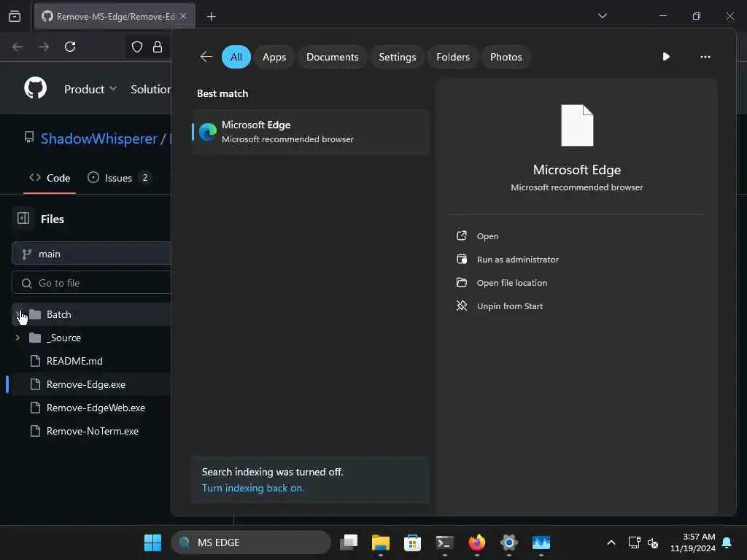The width and height of the screenshot is (747, 560).
Task: Select the All search filter
Action: coord(236,57)
